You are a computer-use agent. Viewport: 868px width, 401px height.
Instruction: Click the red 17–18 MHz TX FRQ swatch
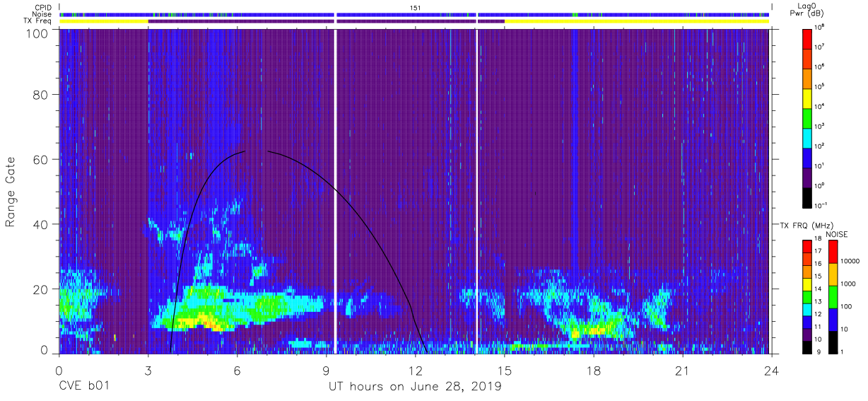point(807,246)
